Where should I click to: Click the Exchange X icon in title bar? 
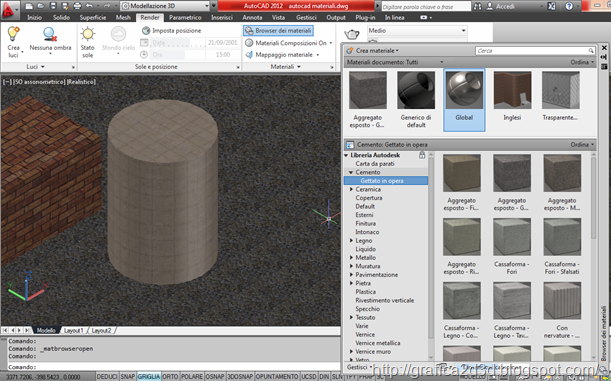(551, 6)
